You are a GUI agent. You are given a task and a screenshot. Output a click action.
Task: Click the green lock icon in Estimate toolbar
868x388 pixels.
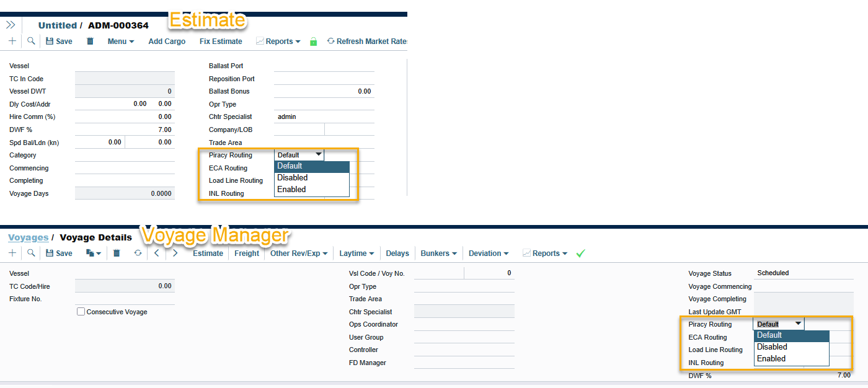pyautogui.click(x=313, y=42)
